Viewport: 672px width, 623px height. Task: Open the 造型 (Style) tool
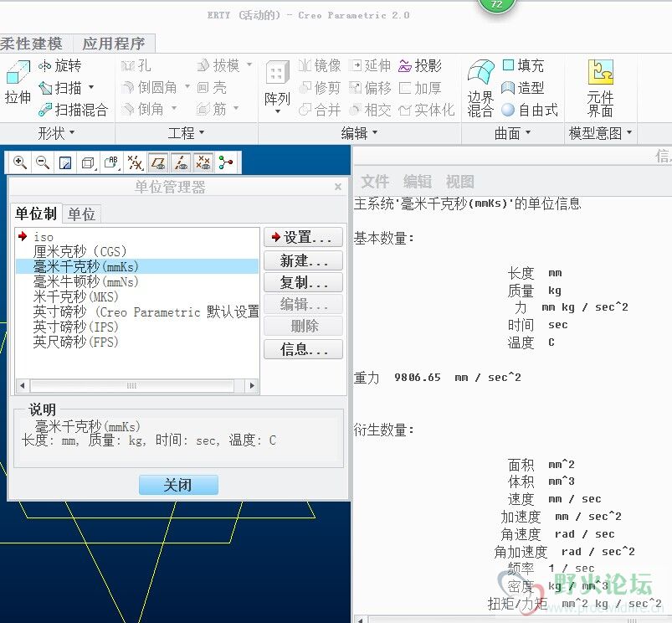(x=523, y=88)
